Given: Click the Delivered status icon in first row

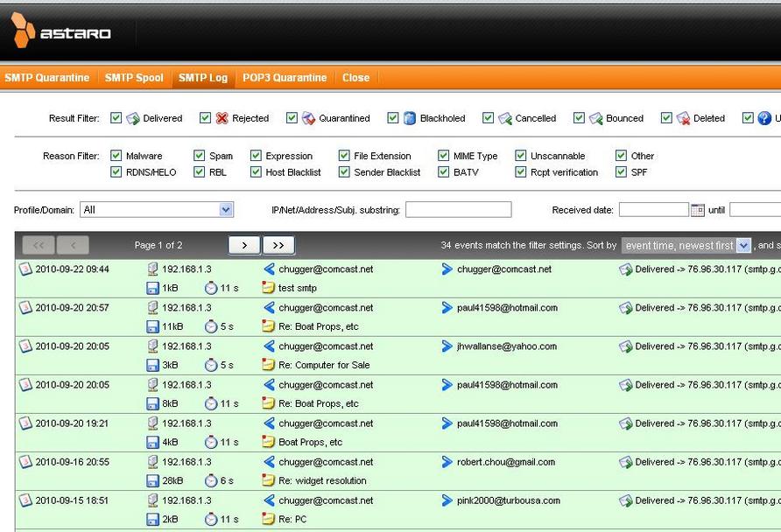Looking at the screenshot, I should click(x=625, y=269).
